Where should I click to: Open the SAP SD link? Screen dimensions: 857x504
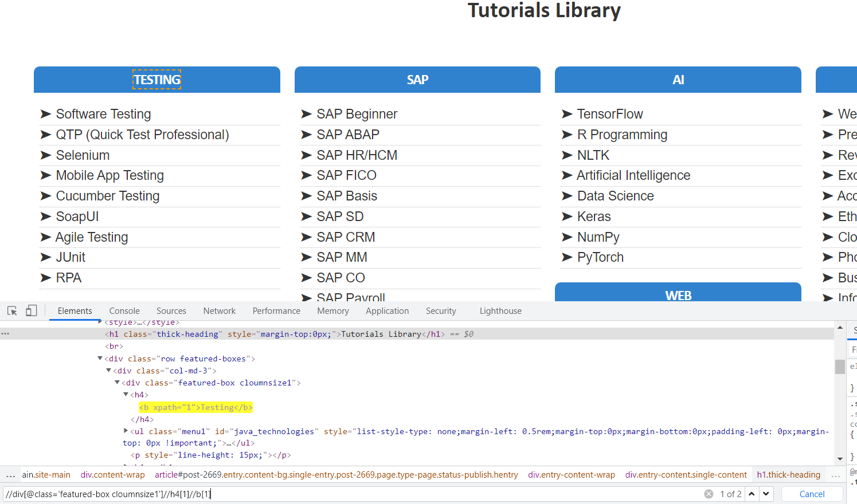[340, 216]
